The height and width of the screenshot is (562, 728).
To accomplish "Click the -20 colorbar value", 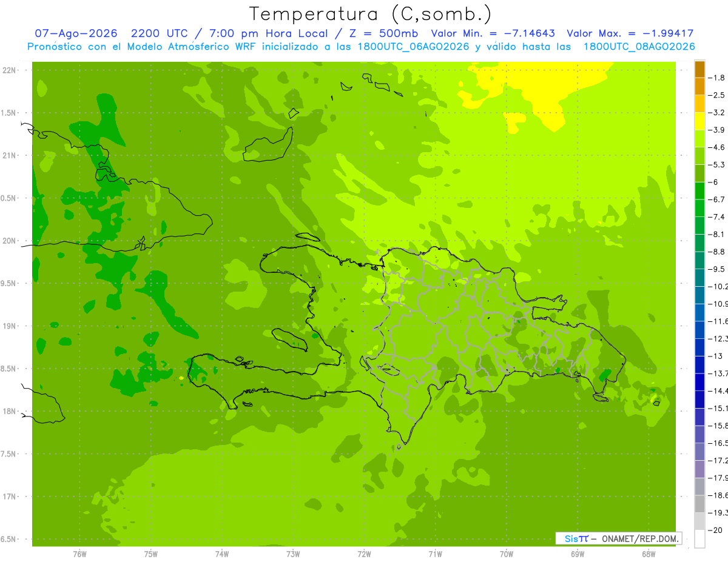I will pyautogui.click(x=716, y=530).
